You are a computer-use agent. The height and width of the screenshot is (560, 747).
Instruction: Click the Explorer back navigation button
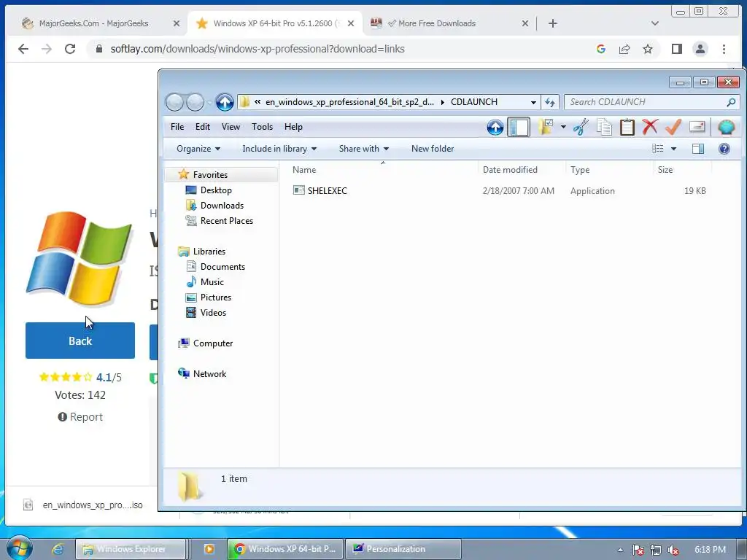pos(175,102)
